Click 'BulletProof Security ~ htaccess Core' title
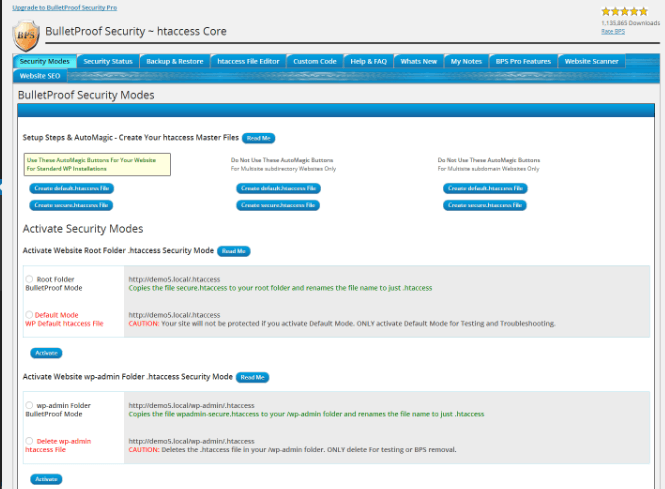 (136, 31)
